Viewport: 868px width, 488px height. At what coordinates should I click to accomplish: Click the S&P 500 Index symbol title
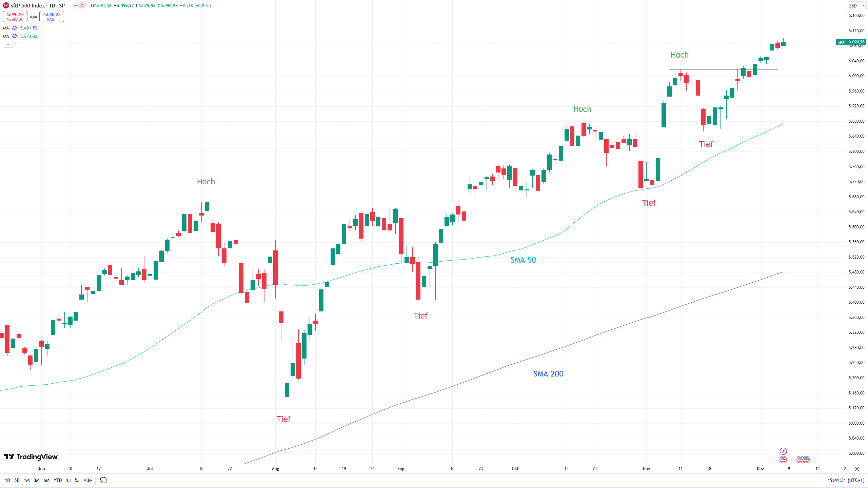coord(38,5)
